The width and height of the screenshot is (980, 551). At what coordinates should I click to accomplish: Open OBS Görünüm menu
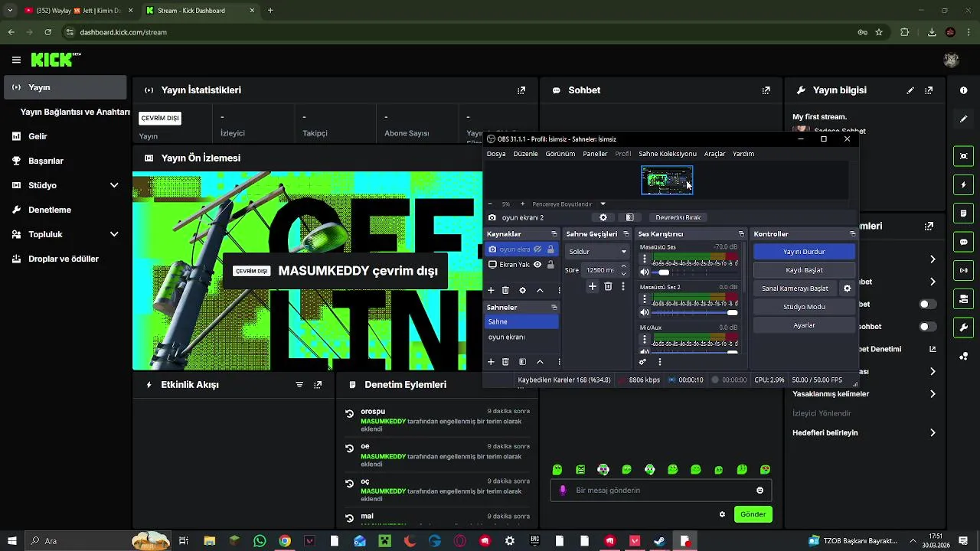[x=560, y=154]
